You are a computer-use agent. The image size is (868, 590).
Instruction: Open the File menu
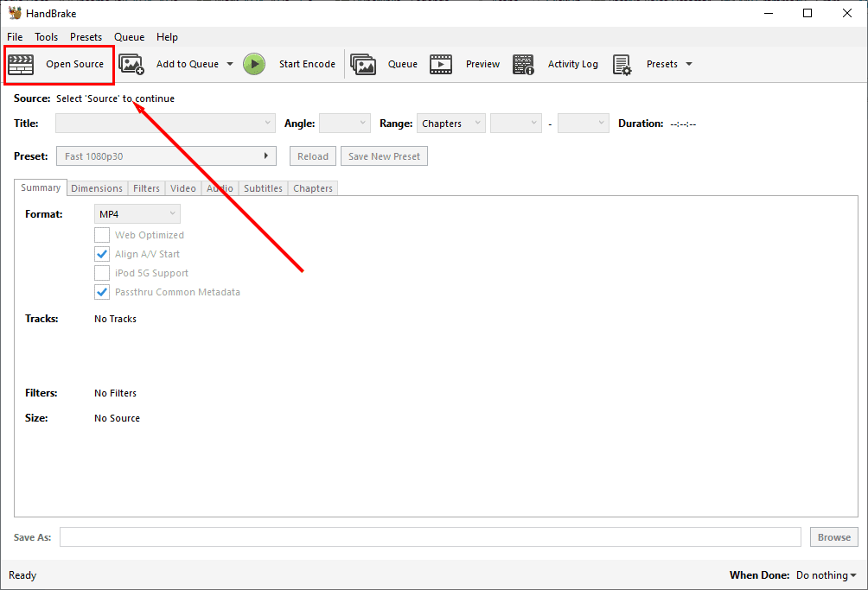point(15,37)
